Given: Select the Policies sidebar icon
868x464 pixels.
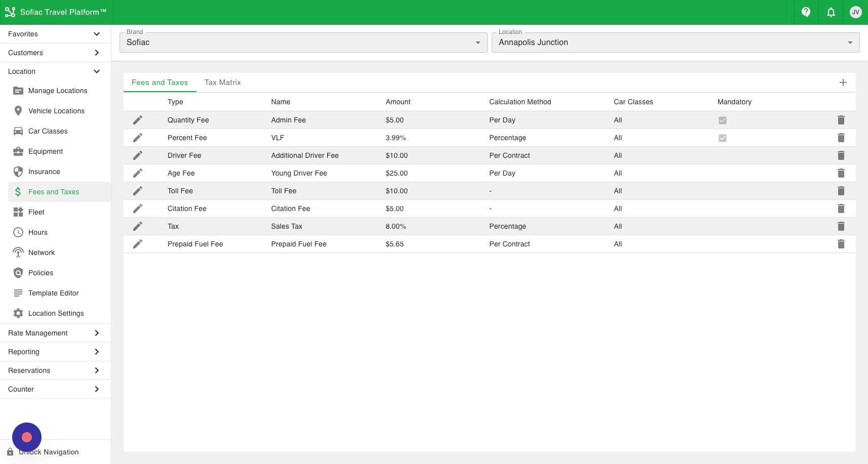Looking at the screenshot, I should pyautogui.click(x=41, y=273).
